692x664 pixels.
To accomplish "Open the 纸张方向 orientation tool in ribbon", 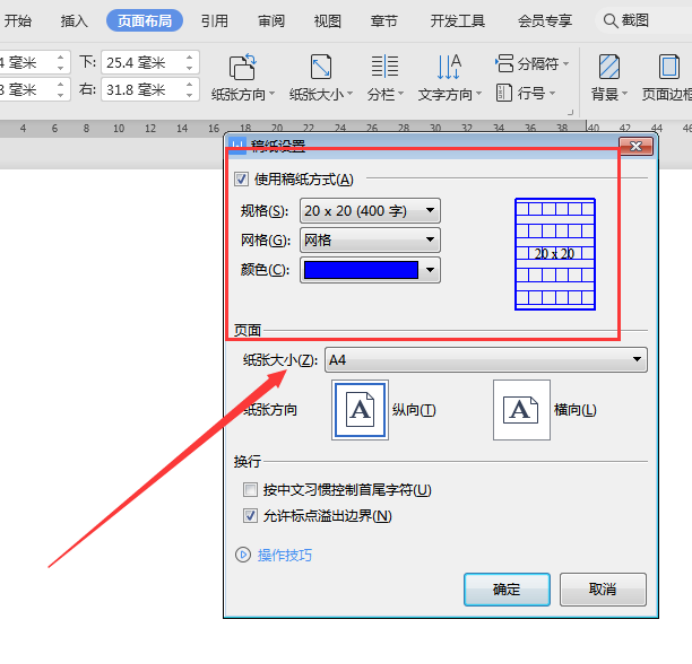I will (x=243, y=78).
